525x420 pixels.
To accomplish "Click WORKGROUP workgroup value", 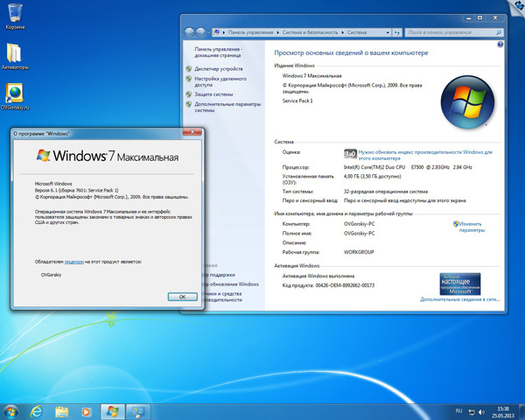I will pyautogui.click(x=359, y=252).
